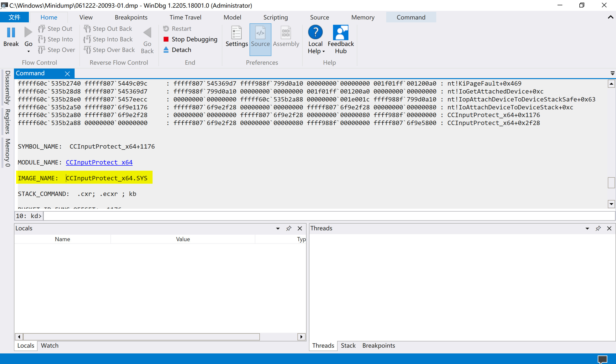Image resolution: width=616 pixels, height=364 pixels.
Task: Click the Name column header in Locals
Action: [62, 239]
